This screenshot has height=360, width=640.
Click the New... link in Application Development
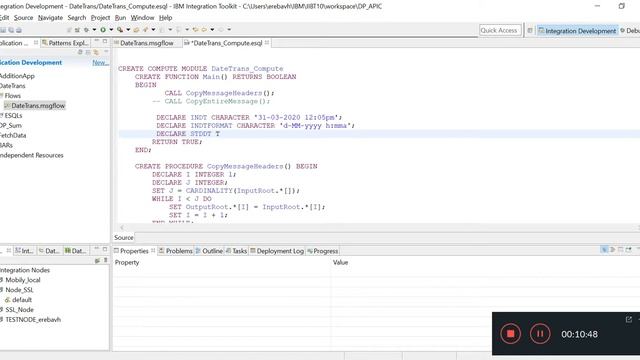point(100,62)
